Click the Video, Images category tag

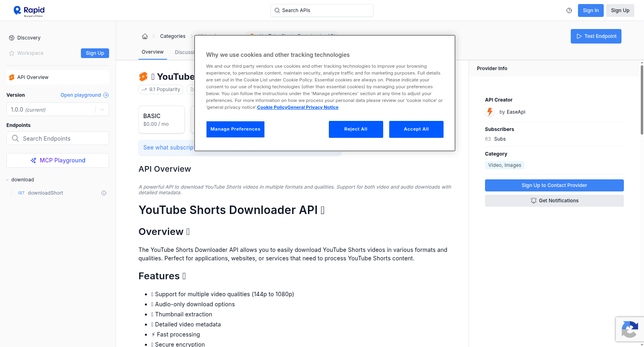pyautogui.click(x=505, y=165)
